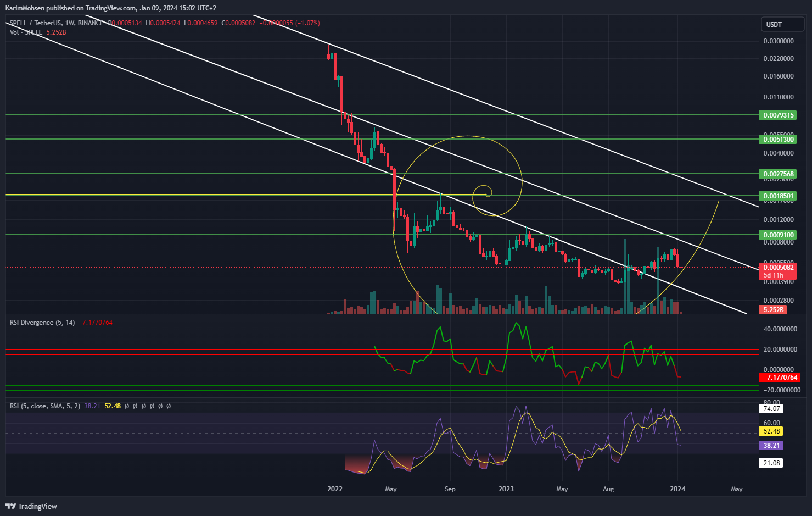This screenshot has height=516, width=812.
Task: Click the TradingView logo at bottom
Action: (x=31, y=506)
